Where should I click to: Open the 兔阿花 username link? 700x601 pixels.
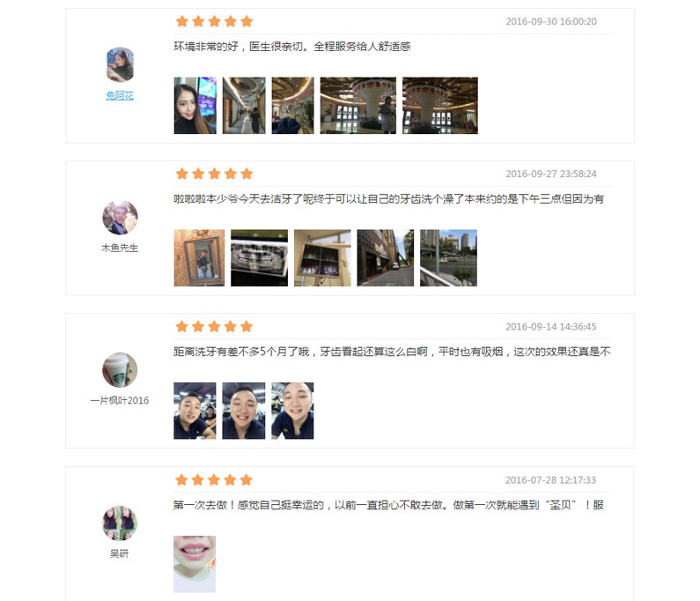tap(120, 96)
